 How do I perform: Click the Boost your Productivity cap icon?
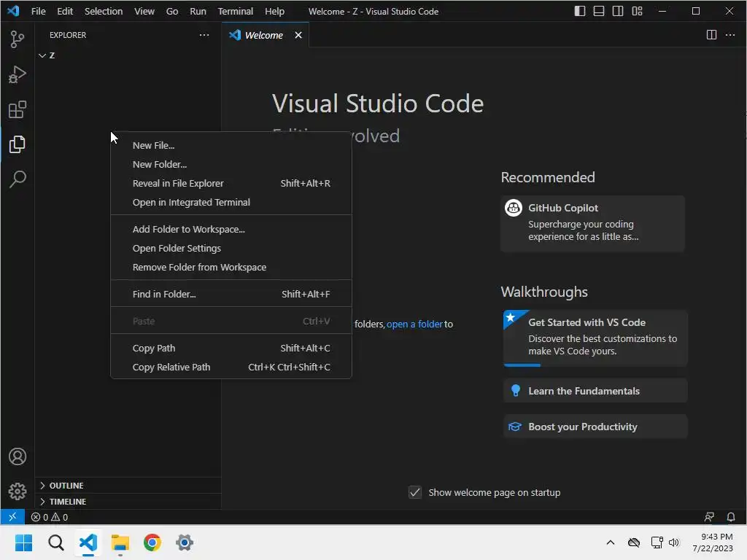pos(515,427)
